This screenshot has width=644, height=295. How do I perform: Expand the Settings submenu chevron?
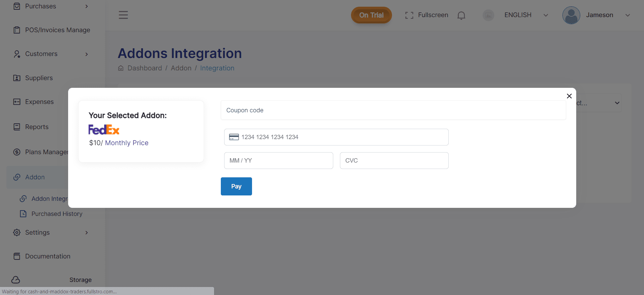[x=87, y=233]
